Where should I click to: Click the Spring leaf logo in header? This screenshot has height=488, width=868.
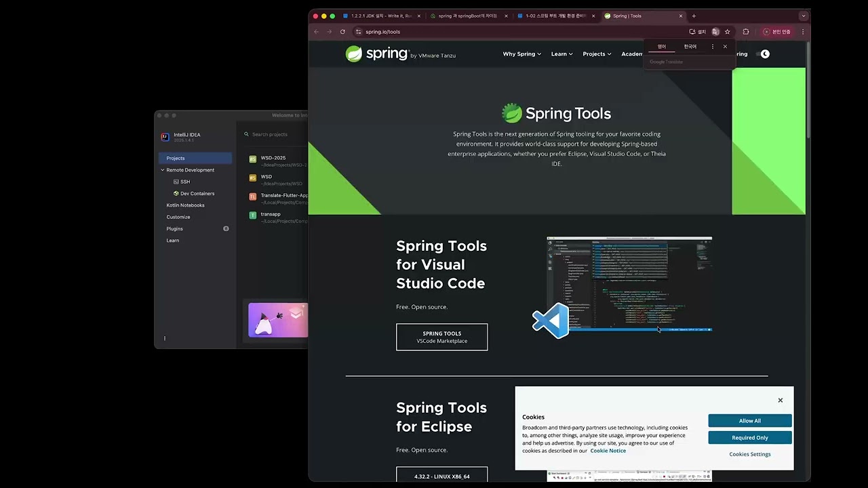click(354, 54)
